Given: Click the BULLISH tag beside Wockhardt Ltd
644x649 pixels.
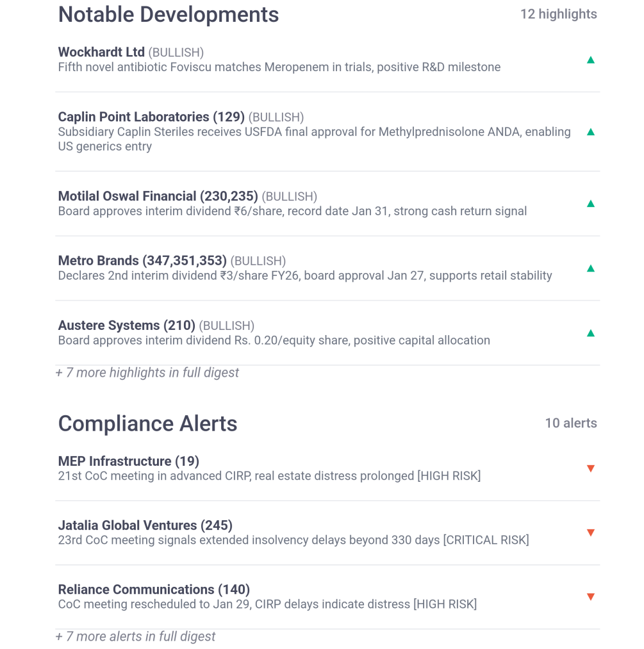Looking at the screenshot, I should tap(176, 53).
